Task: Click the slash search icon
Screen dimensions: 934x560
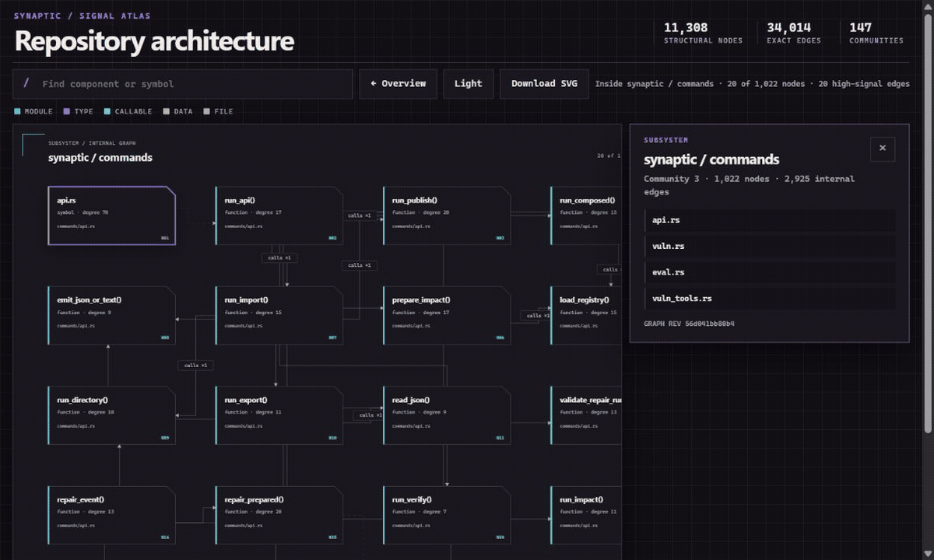Action: pos(26,83)
